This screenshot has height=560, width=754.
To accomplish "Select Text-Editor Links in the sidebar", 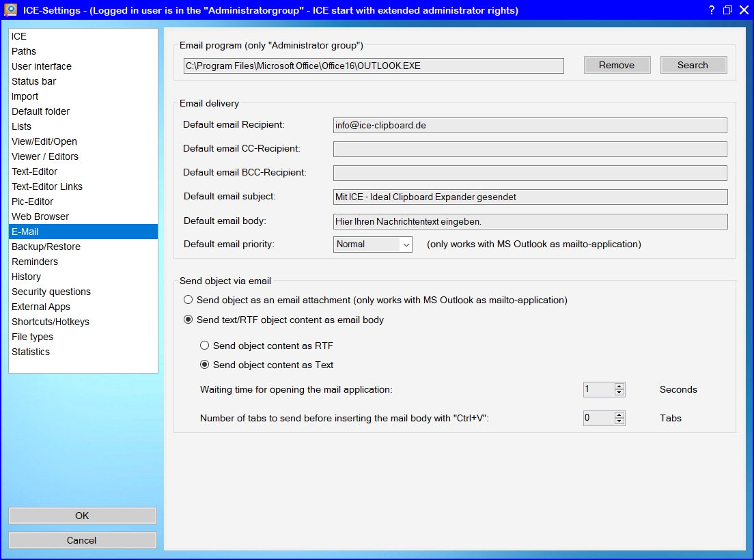I will click(x=47, y=186).
